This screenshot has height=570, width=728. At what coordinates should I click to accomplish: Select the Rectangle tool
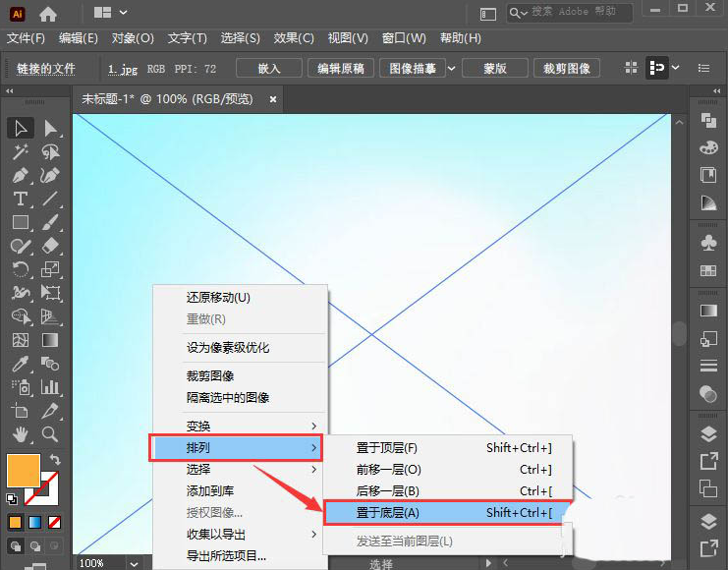point(21,222)
